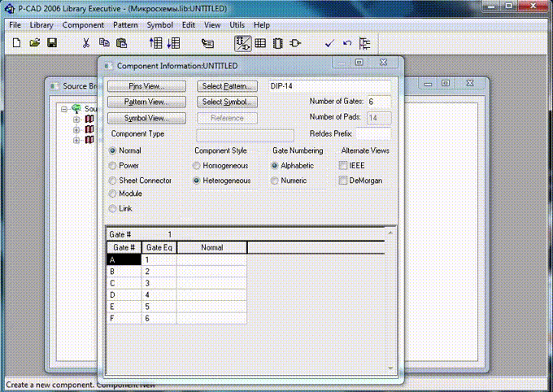This screenshot has height=392, width=553.
Task: Click the Gate Eq column header
Action: (159, 248)
